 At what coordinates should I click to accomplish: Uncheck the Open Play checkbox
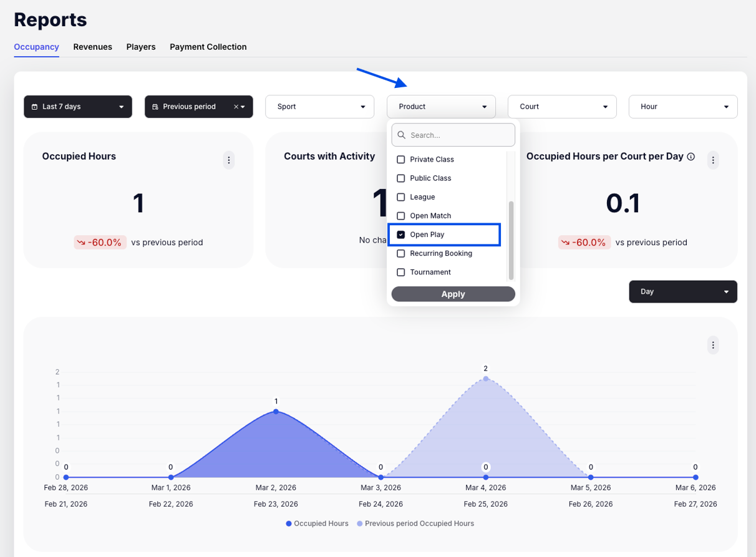click(x=401, y=235)
